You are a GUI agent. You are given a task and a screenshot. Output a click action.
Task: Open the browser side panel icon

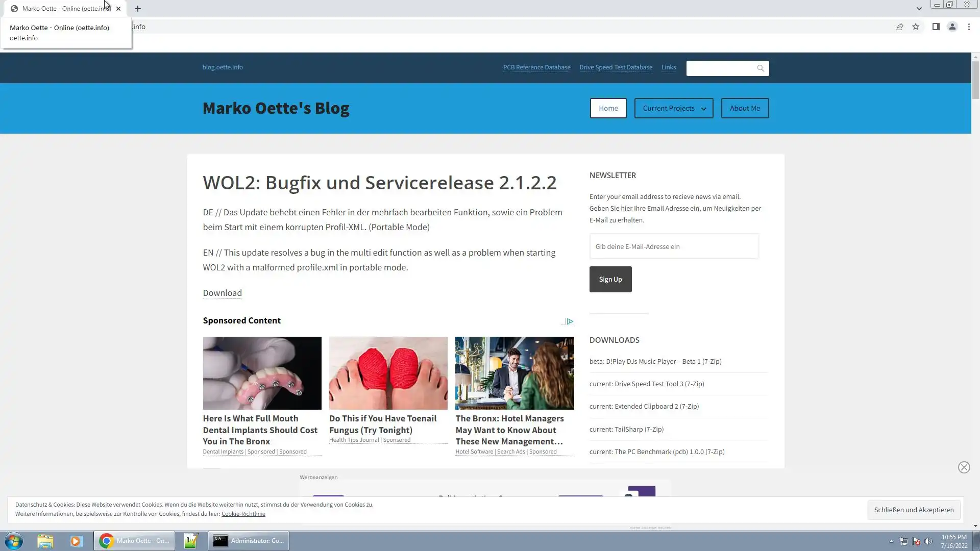936,27
